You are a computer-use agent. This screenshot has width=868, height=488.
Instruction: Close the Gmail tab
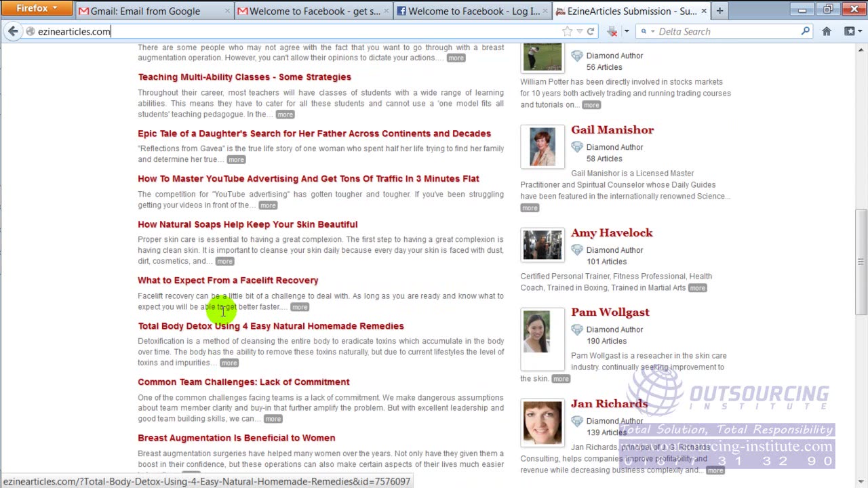tap(227, 11)
